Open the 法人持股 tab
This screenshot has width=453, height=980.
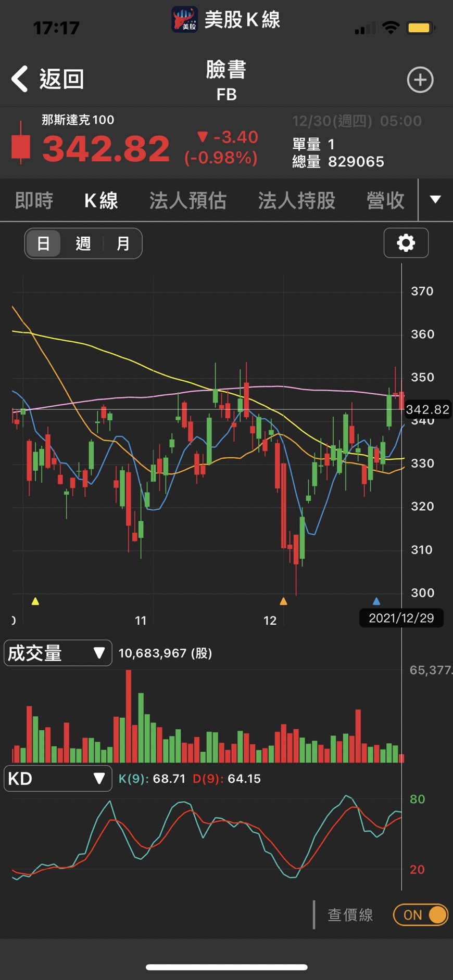point(297,200)
